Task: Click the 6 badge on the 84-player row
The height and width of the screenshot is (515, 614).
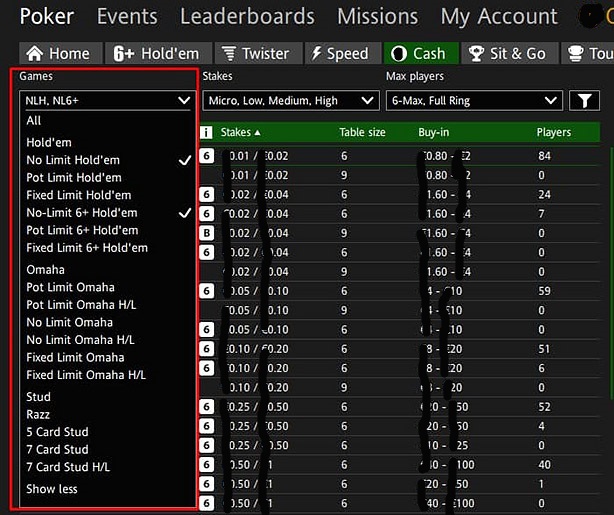Action: pos(207,156)
